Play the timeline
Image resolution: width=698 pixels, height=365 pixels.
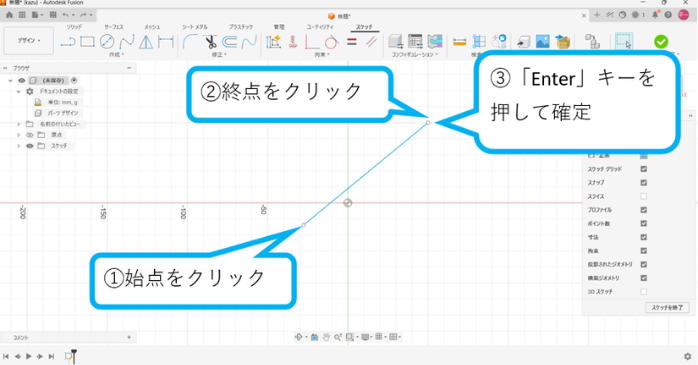[28, 356]
